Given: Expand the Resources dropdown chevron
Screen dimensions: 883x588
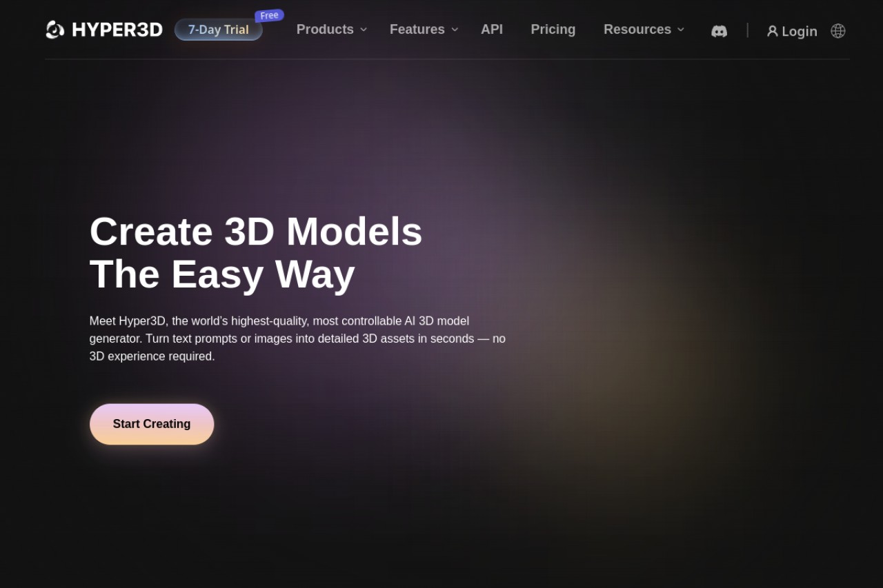Looking at the screenshot, I should tap(681, 30).
